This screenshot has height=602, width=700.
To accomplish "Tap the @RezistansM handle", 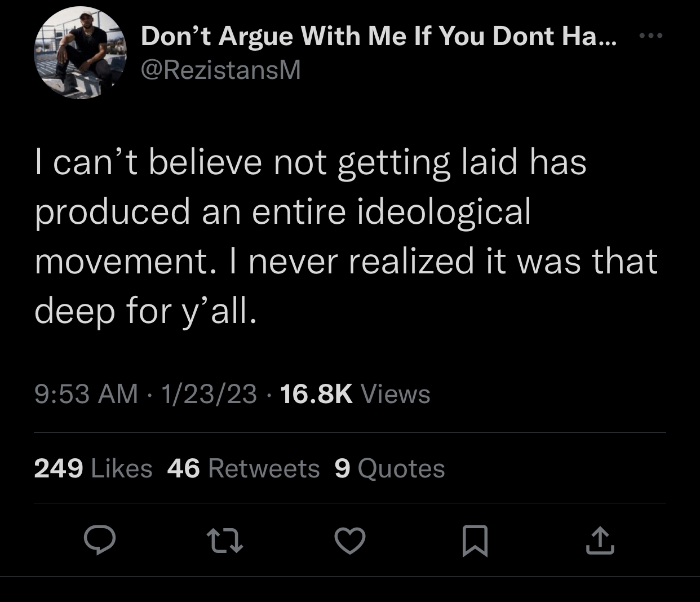I will [221, 70].
